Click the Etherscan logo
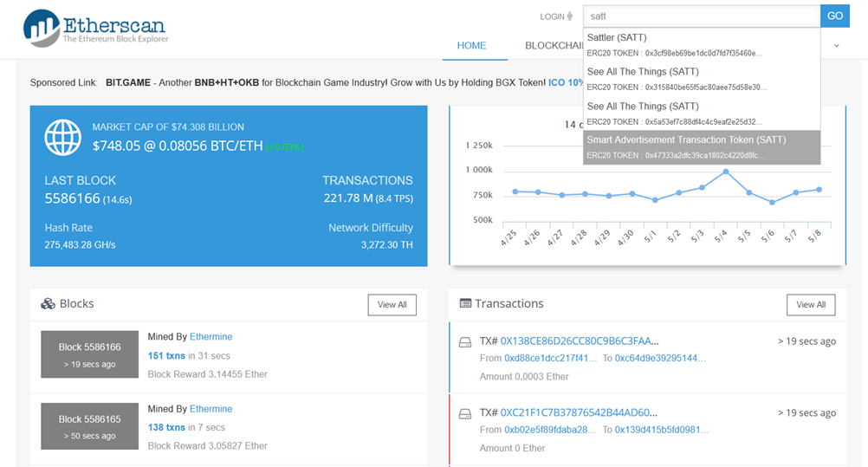868x467 pixels. click(94, 28)
